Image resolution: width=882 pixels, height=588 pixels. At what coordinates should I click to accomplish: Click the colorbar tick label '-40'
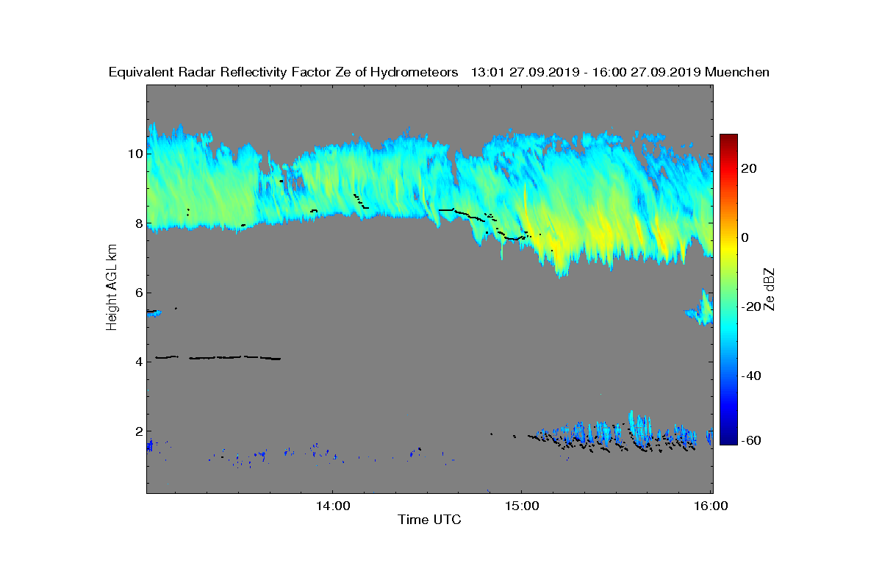point(751,376)
